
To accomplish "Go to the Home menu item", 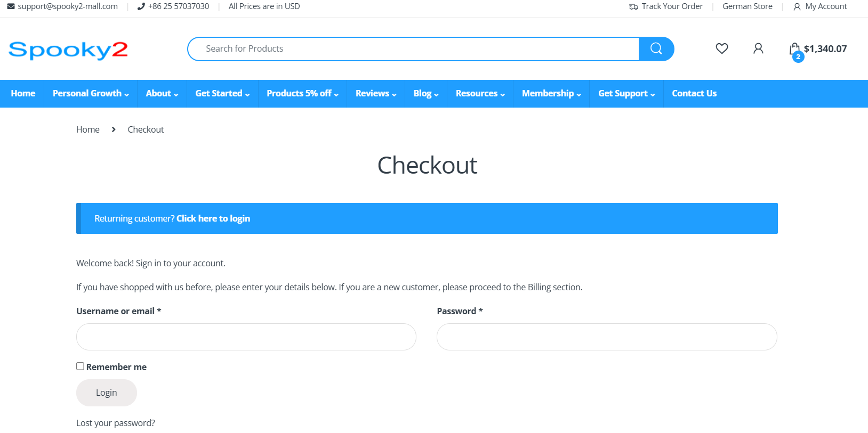I will (23, 94).
